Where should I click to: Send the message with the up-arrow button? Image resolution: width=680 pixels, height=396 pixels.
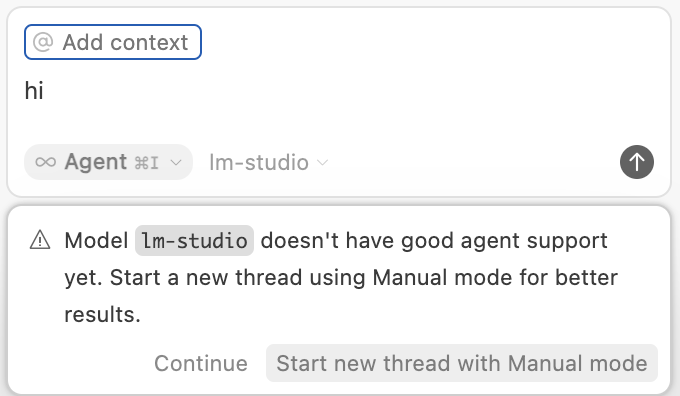[637, 162]
